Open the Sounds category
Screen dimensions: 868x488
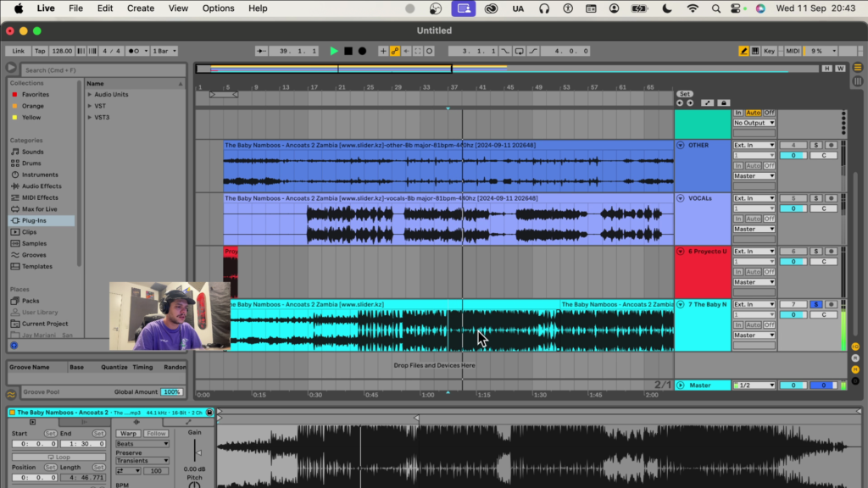(33, 152)
